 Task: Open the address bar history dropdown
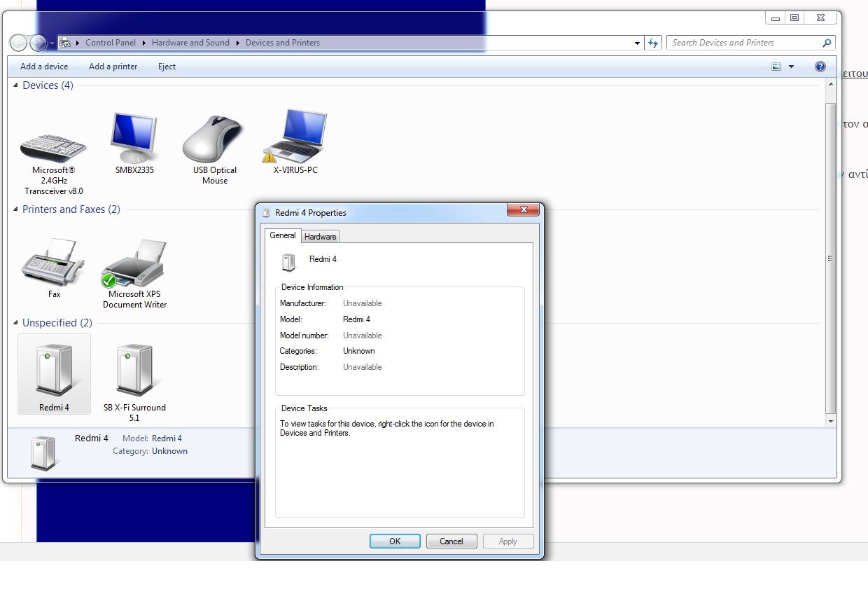point(637,43)
